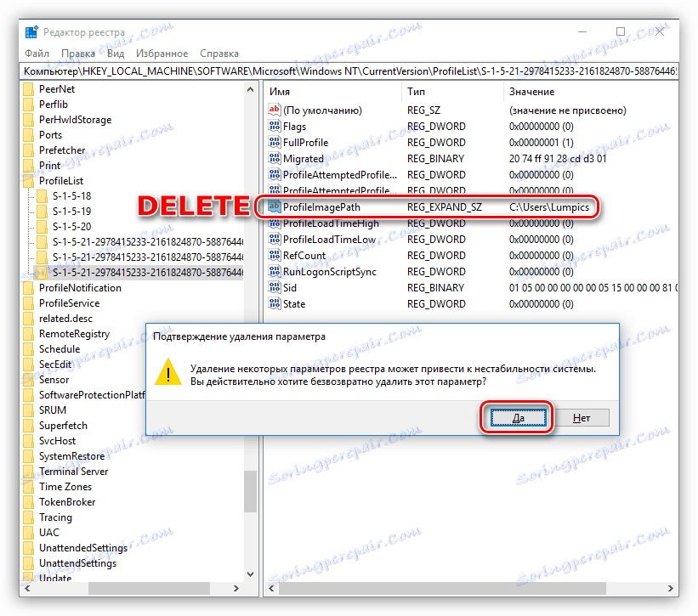The height and width of the screenshot is (616, 698).
Task: Select the PerHwIdStorage key in tree
Action: coord(75,120)
